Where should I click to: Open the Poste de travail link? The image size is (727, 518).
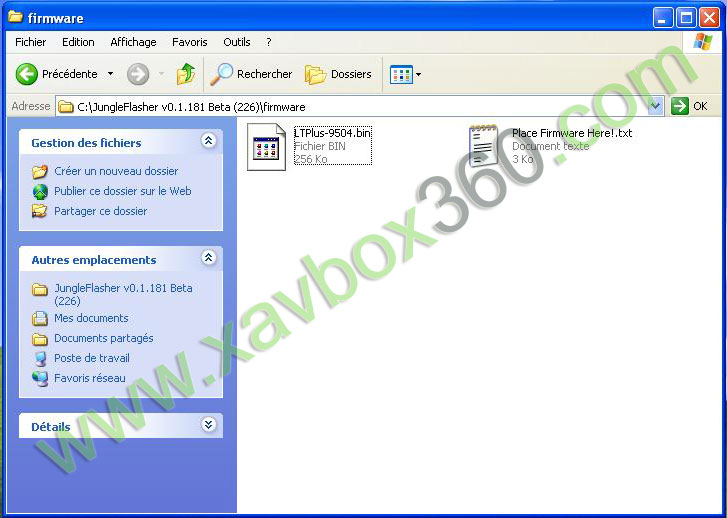click(92, 358)
